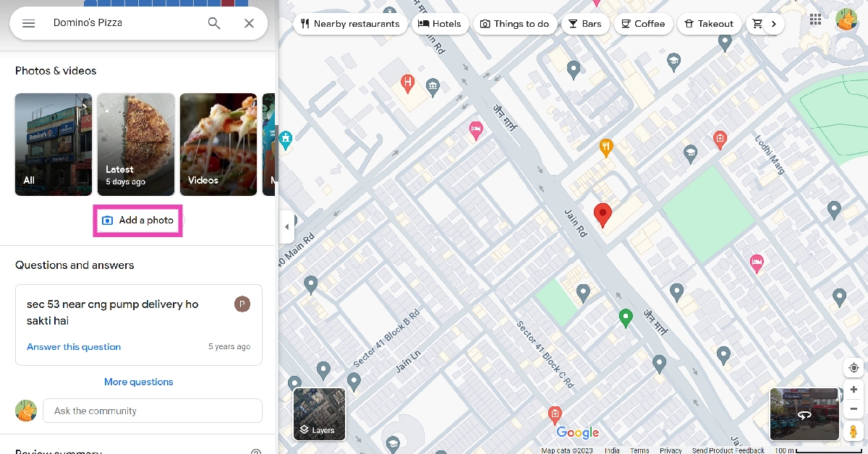Open the Layers map switcher
Screen dimensions: 868x454
tap(319, 414)
